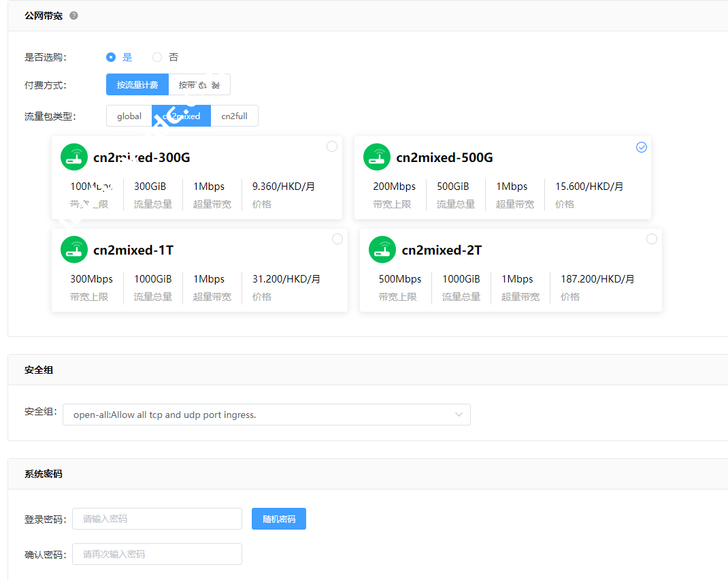This screenshot has height=580, width=728.
Task: Click the cn2mixed-1T router icon
Action: (74, 250)
